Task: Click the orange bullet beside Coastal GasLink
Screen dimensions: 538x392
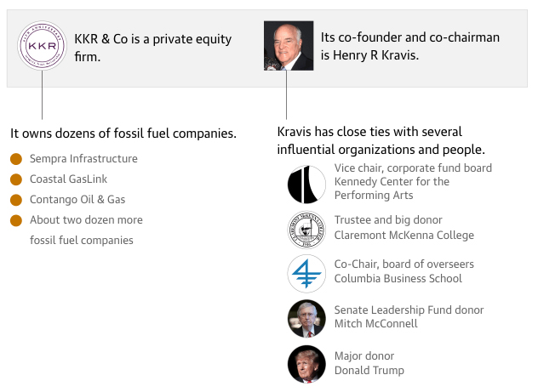Action: pyautogui.click(x=16, y=179)
